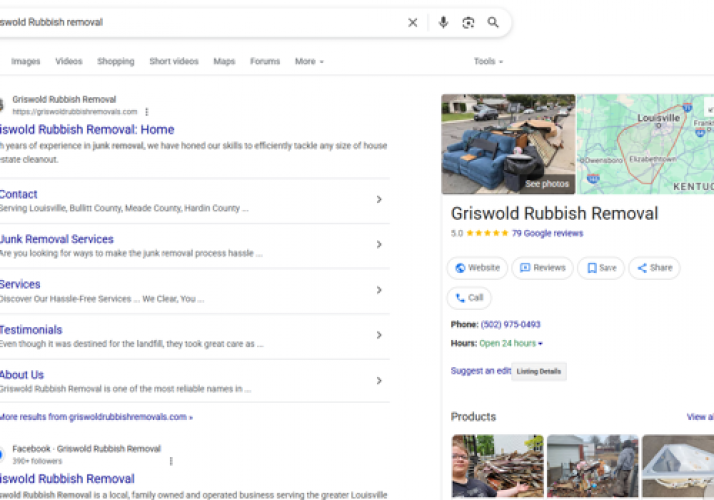The width and height of the screenshot is (714, 500).
Task: Open the Junk Removal Services sitelink
Action: tap(56, 239)
